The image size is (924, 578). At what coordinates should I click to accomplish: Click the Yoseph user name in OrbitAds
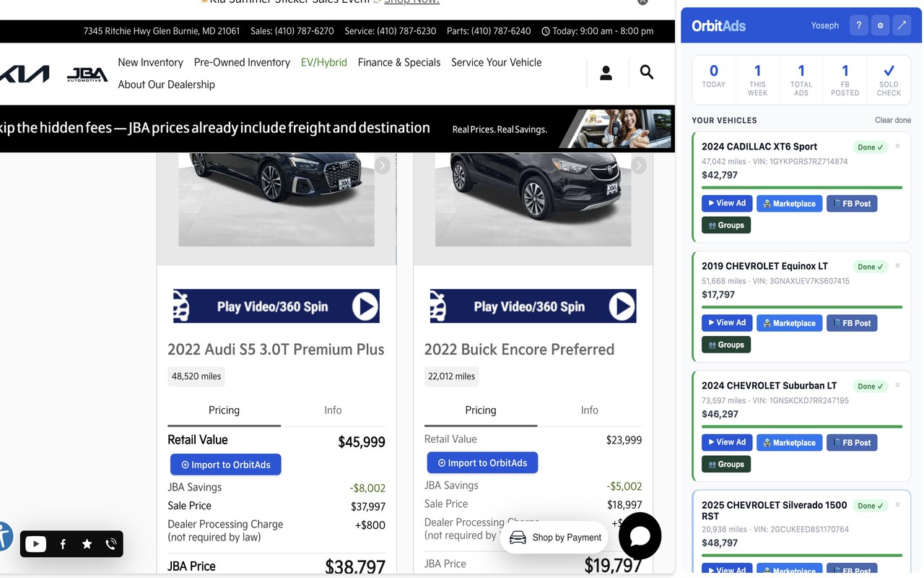pyautogui.click(x=825, y=25)
